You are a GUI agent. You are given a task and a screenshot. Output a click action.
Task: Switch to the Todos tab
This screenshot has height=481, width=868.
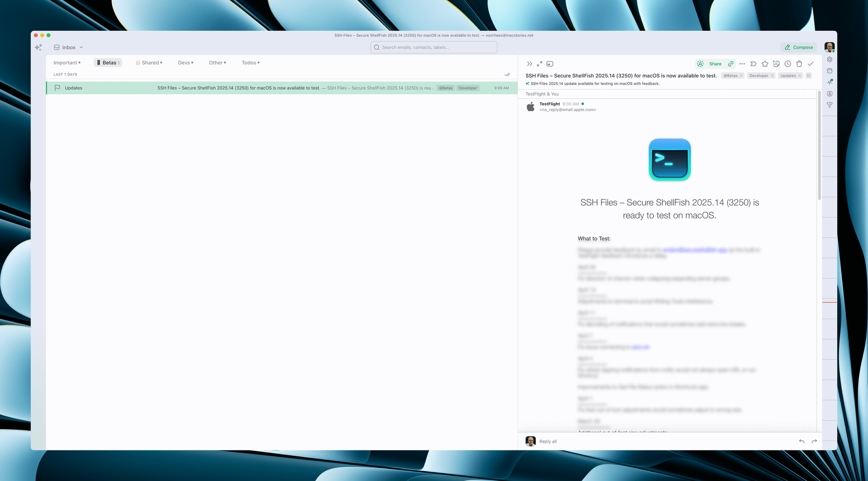250,63
